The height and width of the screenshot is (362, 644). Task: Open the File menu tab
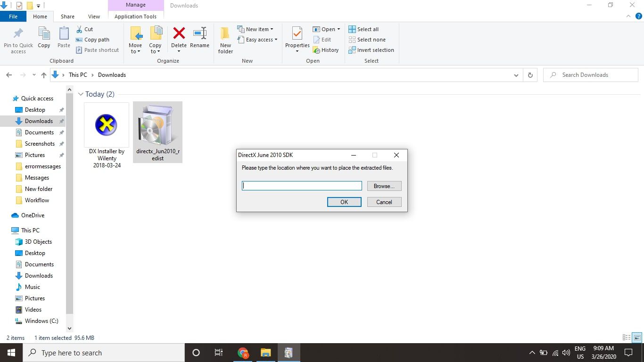13,16
